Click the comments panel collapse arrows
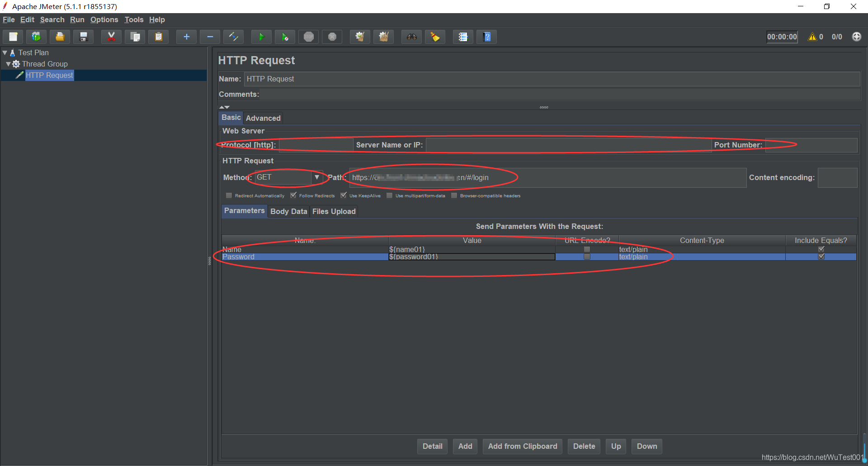The width and height of the screenshot is (868, 466). click(x=224, y=107)
